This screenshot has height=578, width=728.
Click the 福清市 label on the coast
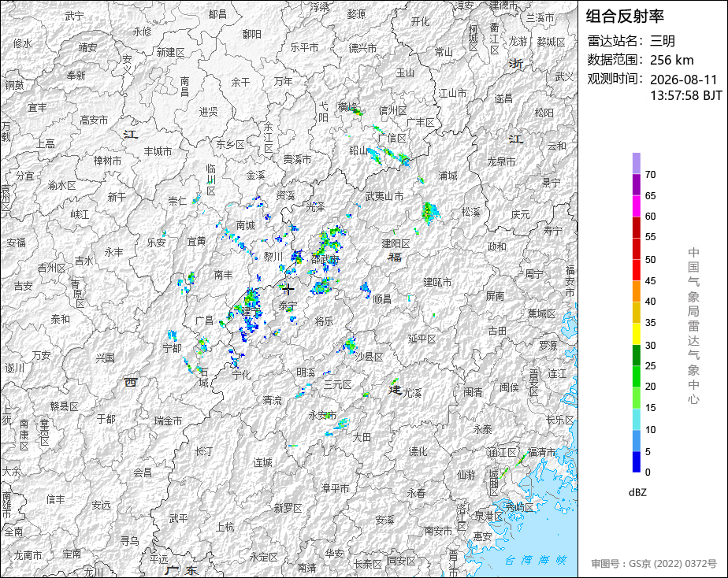point(542,452)
